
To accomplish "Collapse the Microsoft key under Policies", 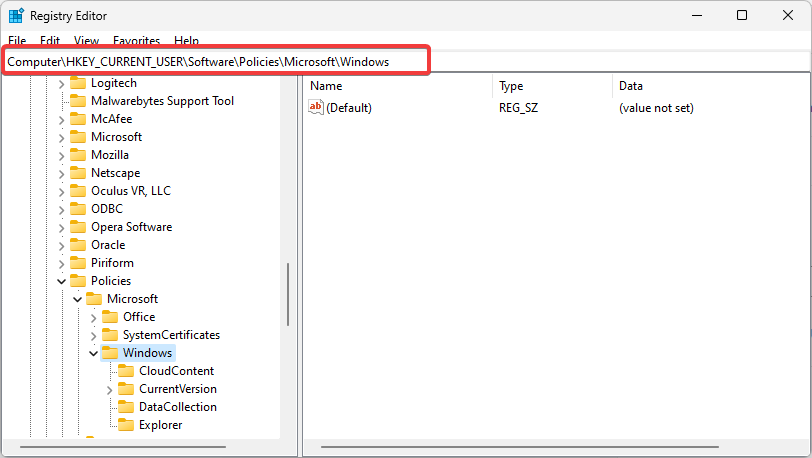I will 77,299.
